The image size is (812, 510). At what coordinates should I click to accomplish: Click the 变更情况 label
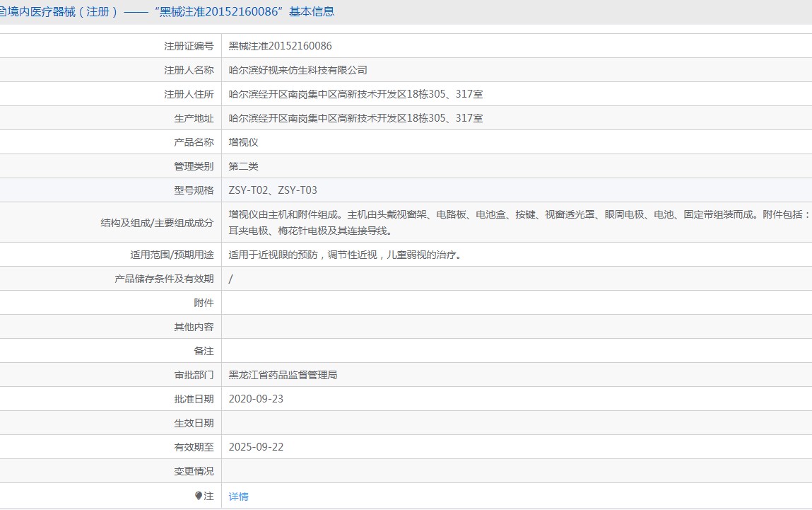tap(194, 471)
